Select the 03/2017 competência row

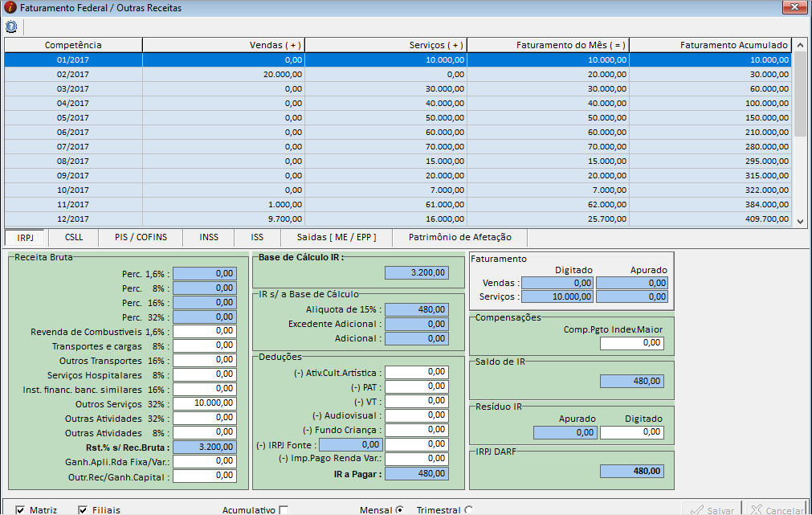pyautogui.click(x=398, y=89)
